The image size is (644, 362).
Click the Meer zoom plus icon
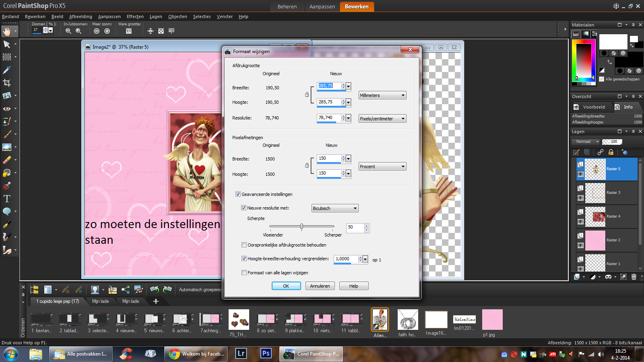click(107, 31)
